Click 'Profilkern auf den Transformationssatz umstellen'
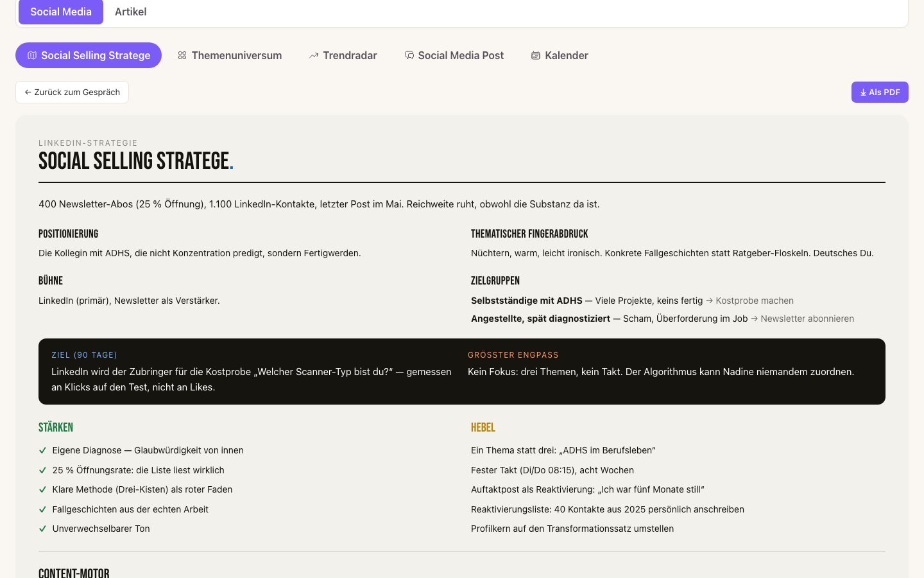Screen dimensions: 924x578 point(572,529)
